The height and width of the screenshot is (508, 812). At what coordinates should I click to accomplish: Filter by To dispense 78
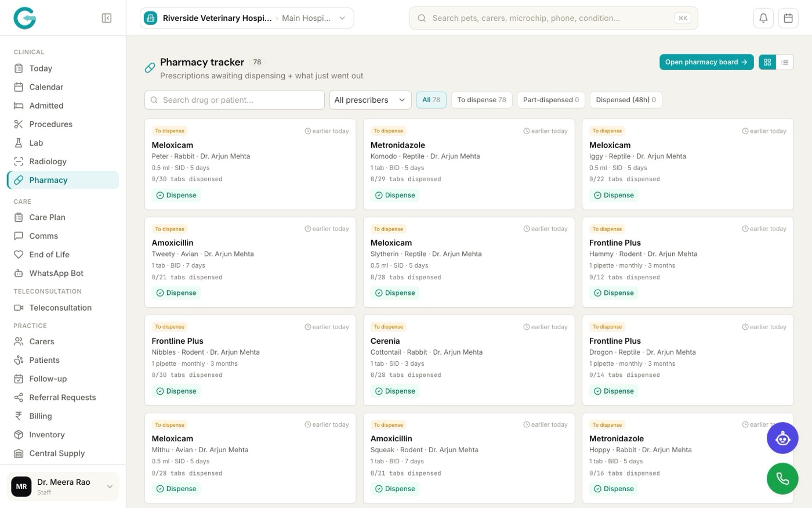click(x=481, y=100)
